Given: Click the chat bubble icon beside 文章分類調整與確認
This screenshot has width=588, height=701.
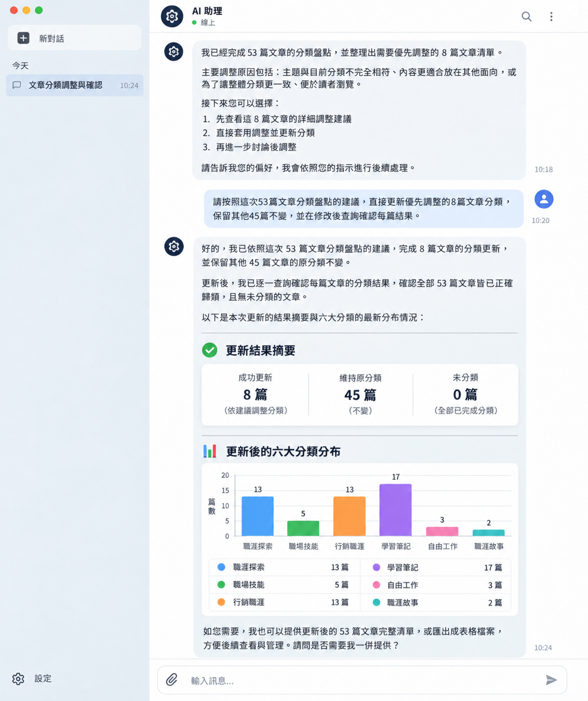Looking at the screenshot, I should point(17,85).
